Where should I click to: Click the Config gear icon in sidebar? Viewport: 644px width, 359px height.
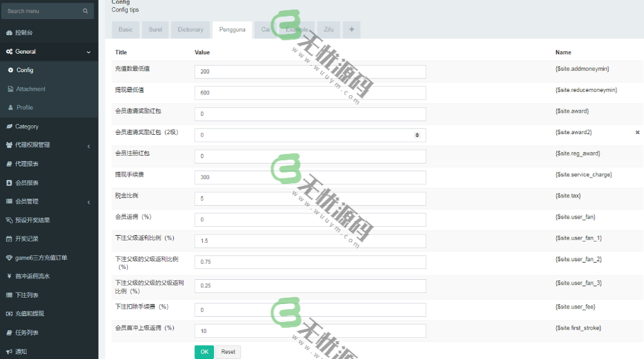click(x=10, y=70)
